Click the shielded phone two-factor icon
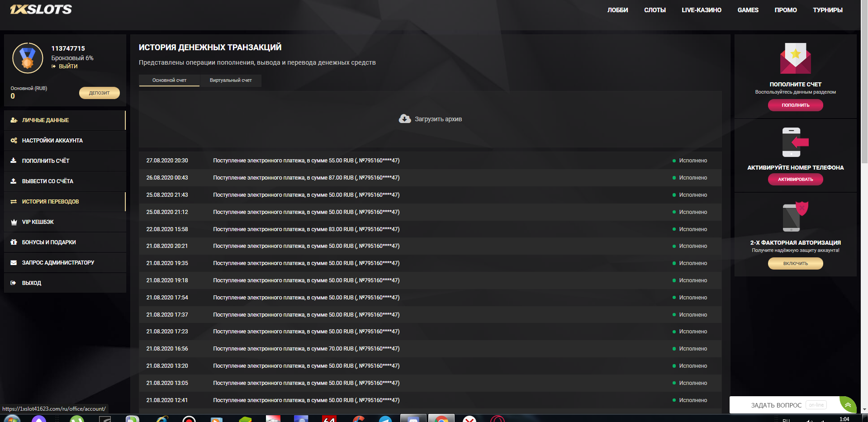This screenshot has height=422, width=868. [x=795, y=217]
